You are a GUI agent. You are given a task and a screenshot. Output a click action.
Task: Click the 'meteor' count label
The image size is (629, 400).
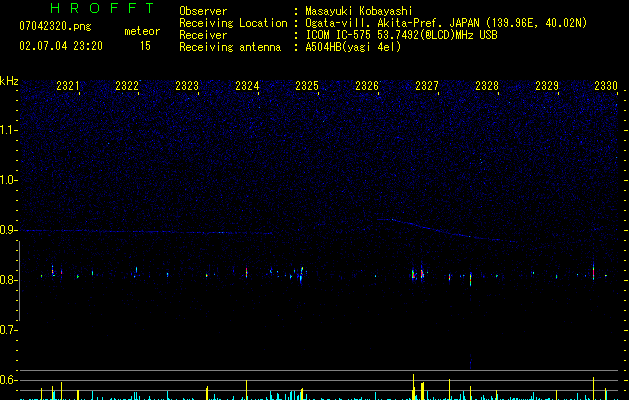(x=142, y=31)
